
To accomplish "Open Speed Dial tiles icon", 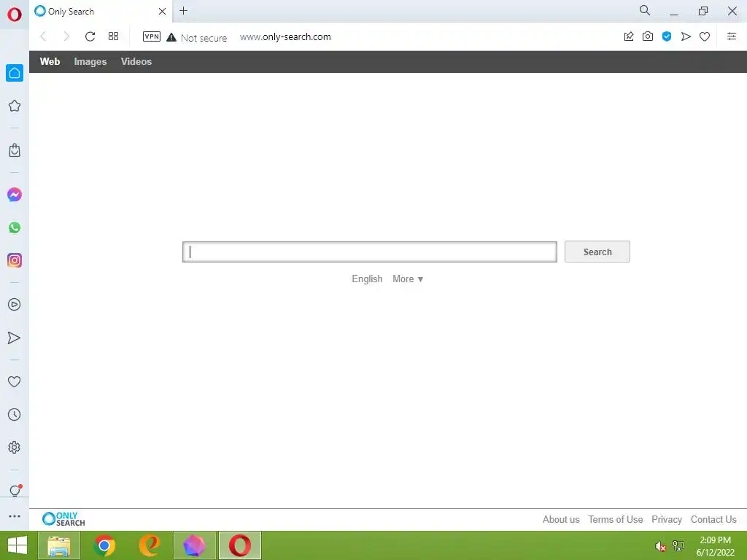I will (x=113, y=36).
